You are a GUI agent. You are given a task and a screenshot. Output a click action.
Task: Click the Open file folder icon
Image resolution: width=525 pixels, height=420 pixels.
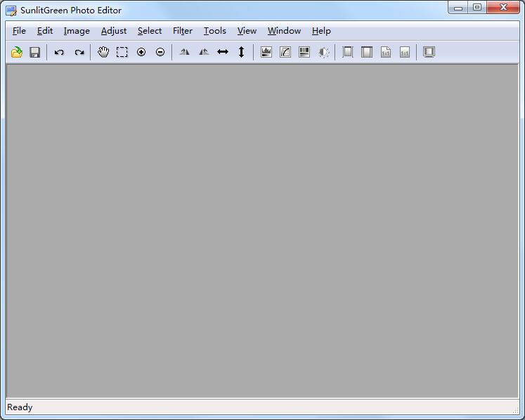(17, 52)
